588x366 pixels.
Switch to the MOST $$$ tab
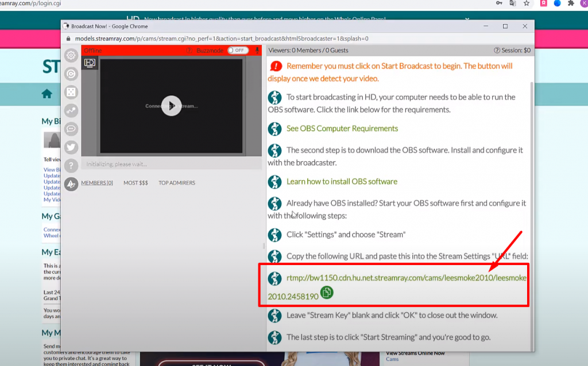(136, 183)
